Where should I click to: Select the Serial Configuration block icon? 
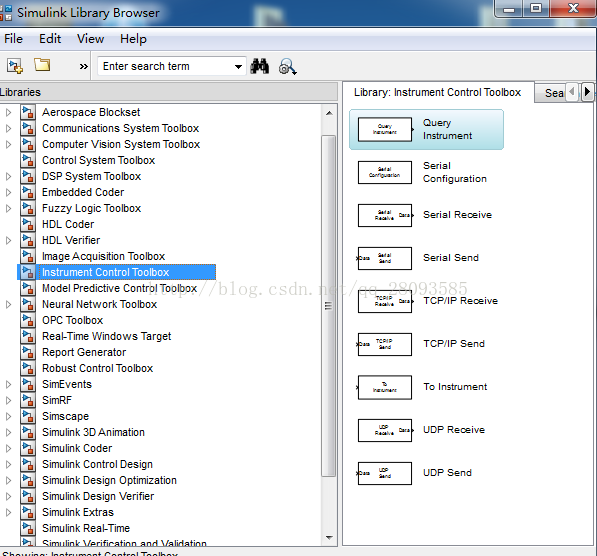pyautogui.click(x=385, y=173)
